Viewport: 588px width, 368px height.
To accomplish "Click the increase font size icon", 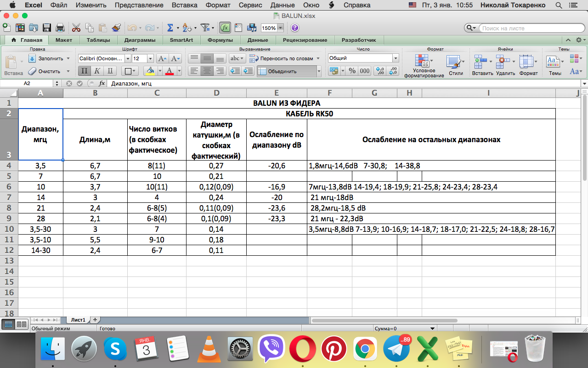I will click(x=162, y=58).
